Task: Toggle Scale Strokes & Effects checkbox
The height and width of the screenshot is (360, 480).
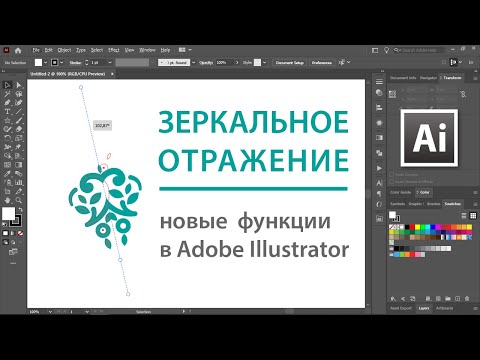Action: tap(391, 182)
